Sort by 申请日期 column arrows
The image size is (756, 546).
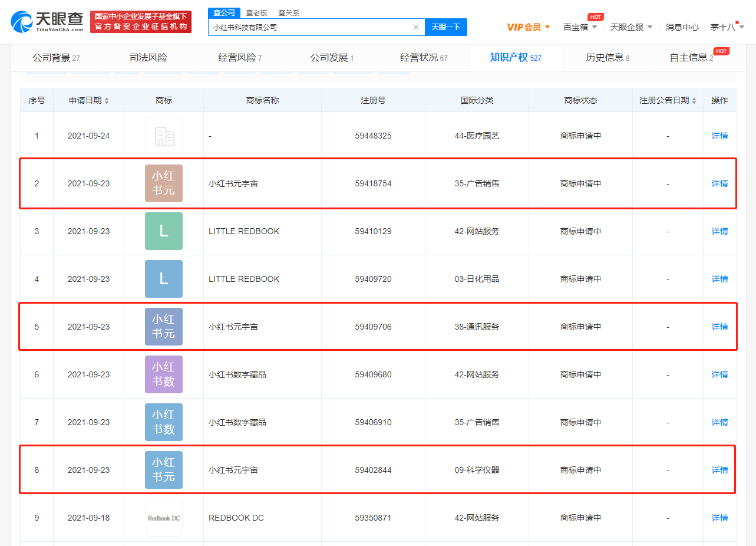tap(107, 101)
